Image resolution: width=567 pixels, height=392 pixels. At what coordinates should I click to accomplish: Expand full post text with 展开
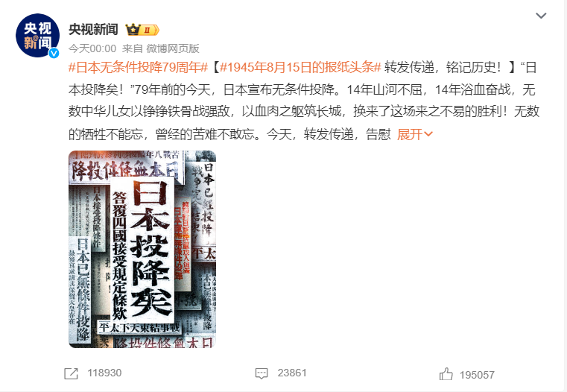410,134
